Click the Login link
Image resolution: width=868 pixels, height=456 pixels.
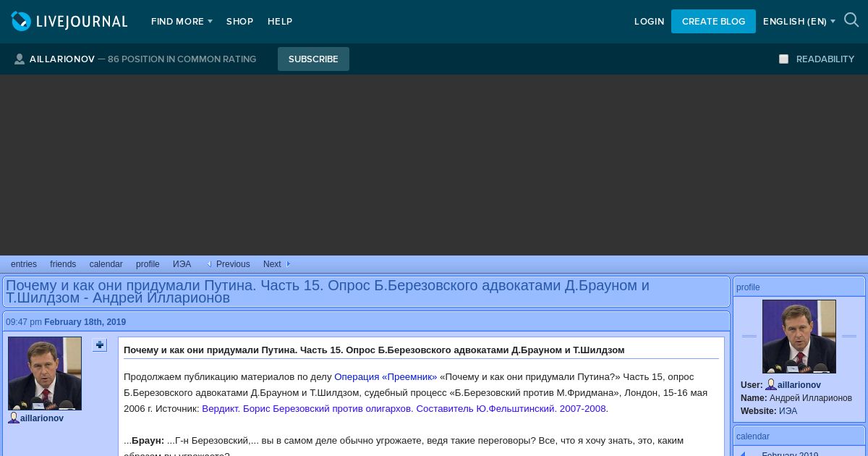click(x=649, y=22)
